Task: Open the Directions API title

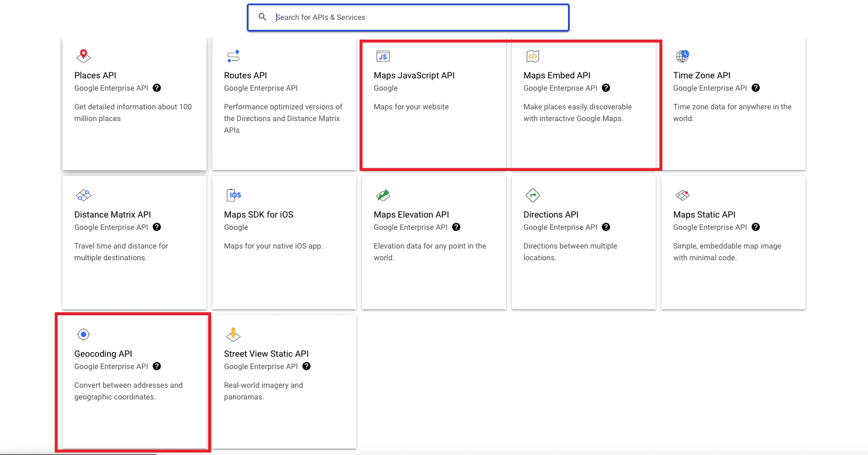Action: pos(551,215)
